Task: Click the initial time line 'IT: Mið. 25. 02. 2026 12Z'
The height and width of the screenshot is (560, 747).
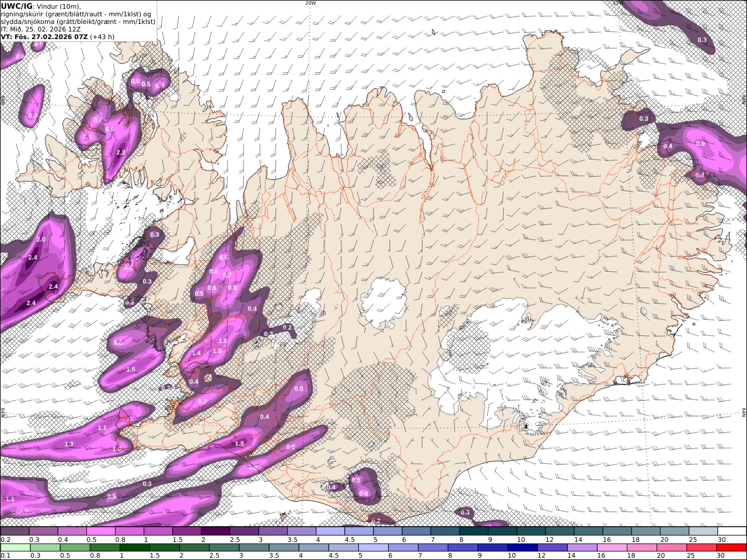Action: (x=40, y=29)
